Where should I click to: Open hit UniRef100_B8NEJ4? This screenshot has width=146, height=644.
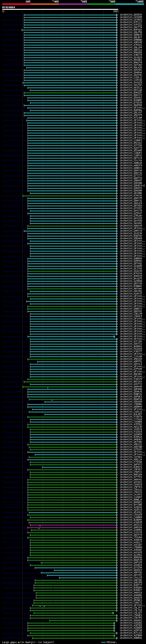[x=131, y=500]
